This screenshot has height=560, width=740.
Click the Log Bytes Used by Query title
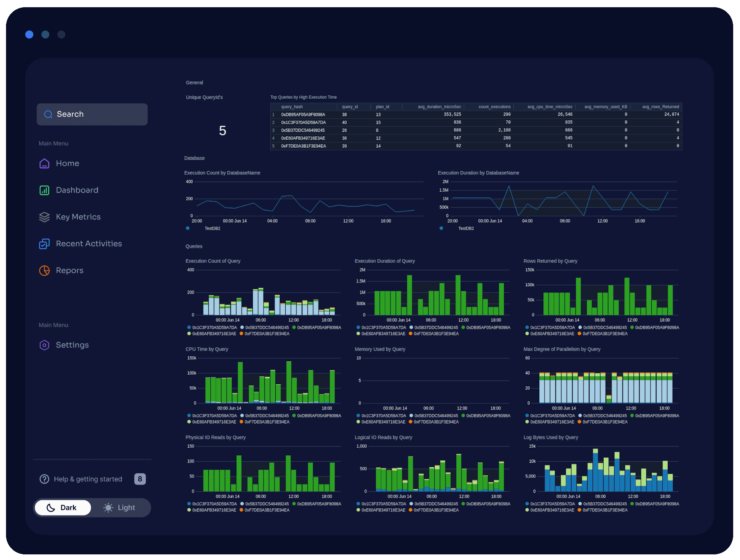point(551,438)
